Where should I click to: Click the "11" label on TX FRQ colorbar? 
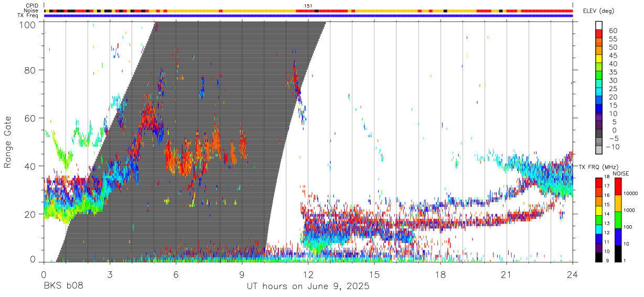pos(607,243)
